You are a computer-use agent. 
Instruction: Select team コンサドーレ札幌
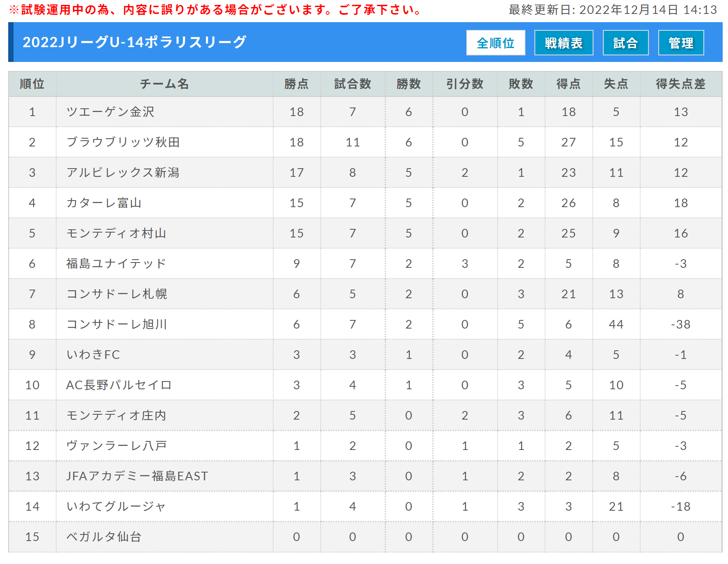(x=117, y=294)
